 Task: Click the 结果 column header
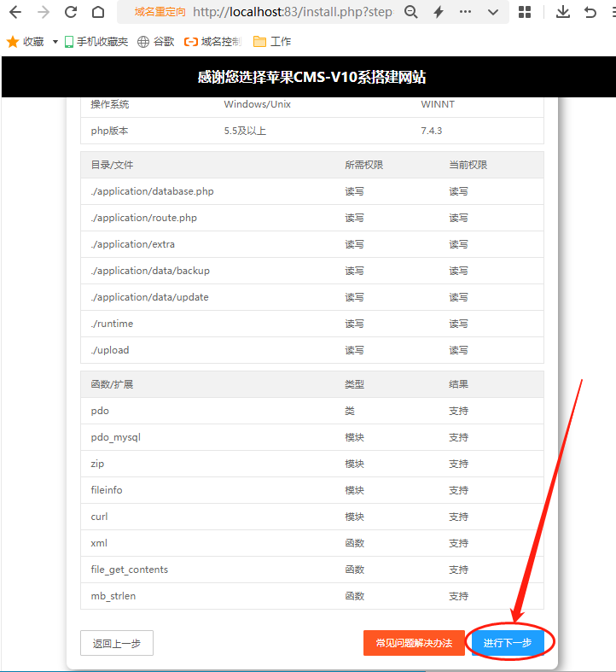click(458, 384)
